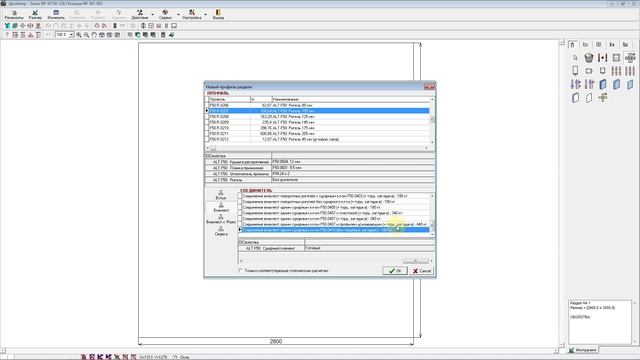Screen dimensions: 640x360
Task: Collapse the Свойства section under connections list
Action: click(x=240, y=242)
